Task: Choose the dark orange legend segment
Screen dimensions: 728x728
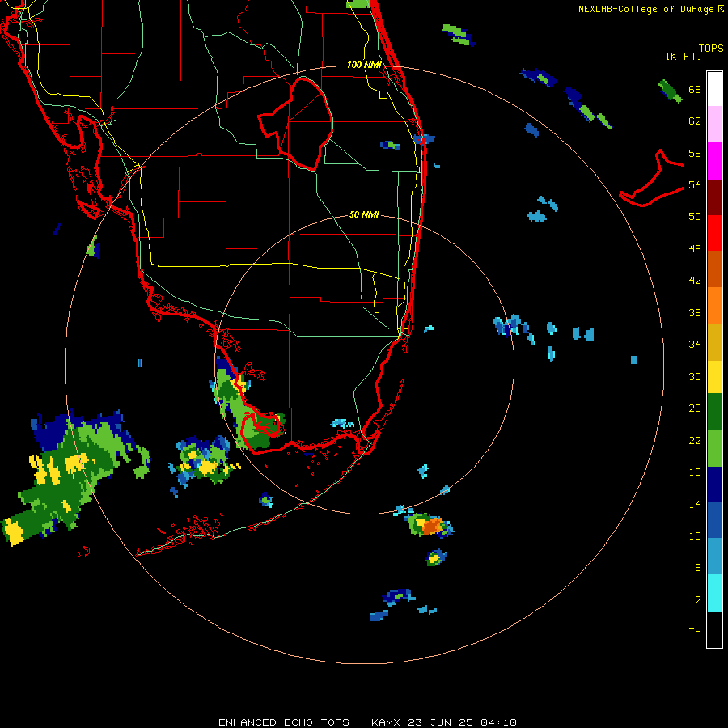Action: coord(714,269)
